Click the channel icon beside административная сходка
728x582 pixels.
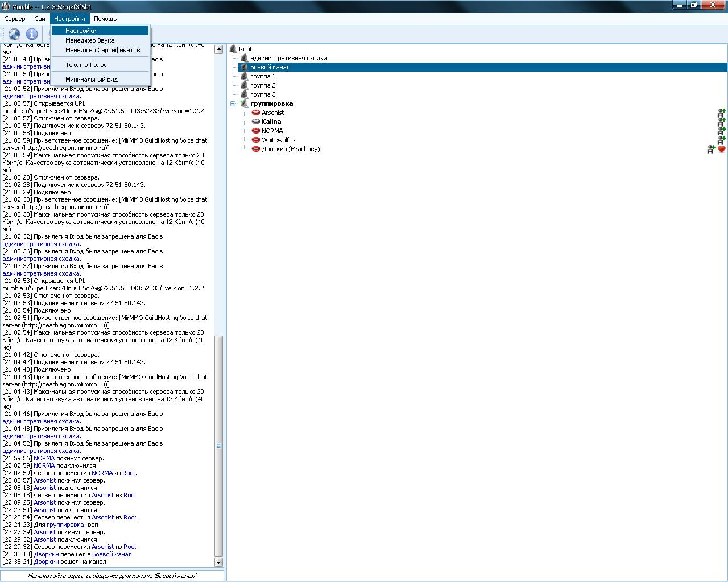pyautogui.click(x=244, y=58)
